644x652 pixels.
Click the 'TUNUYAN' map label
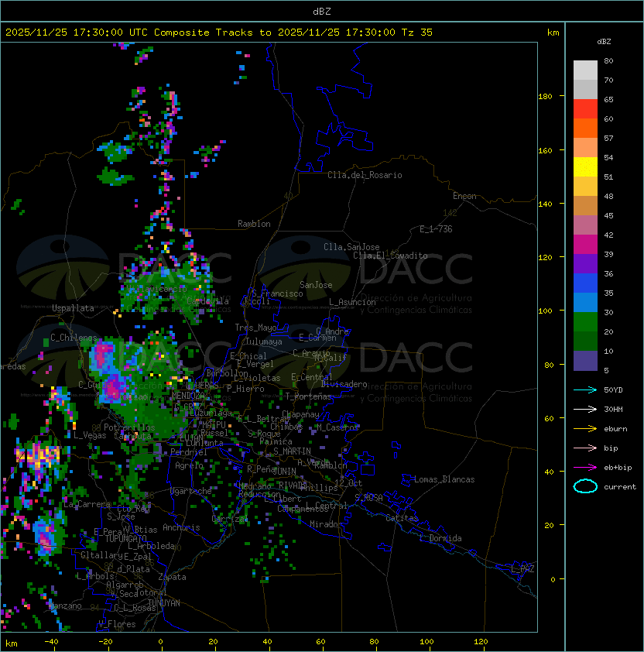[164, 603]
